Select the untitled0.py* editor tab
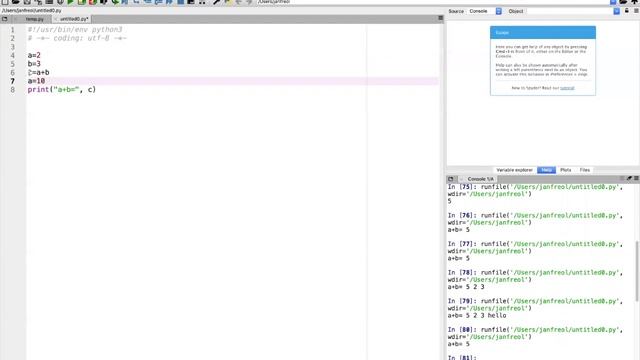The image size is (640, 360). tap(74, 19)
